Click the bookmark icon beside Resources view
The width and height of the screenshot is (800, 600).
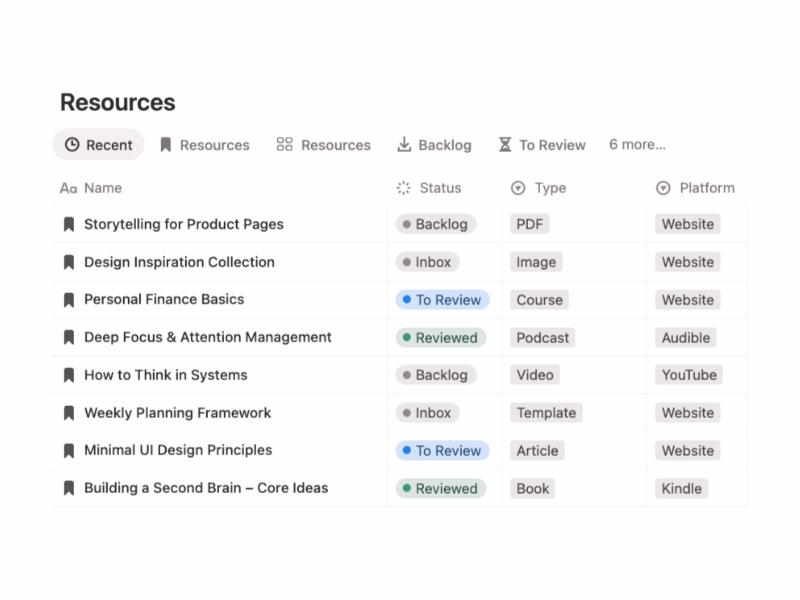(x=166, y=145)
